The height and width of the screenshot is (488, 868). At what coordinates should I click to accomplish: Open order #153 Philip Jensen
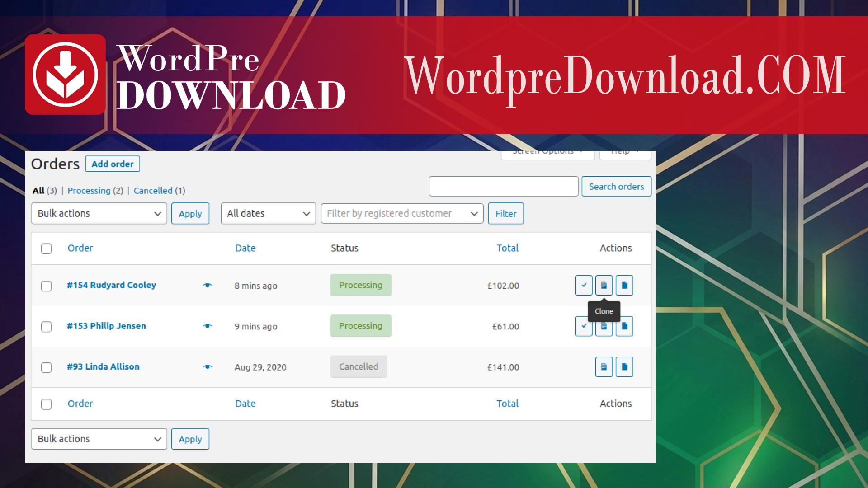click(x=106, y=326)
